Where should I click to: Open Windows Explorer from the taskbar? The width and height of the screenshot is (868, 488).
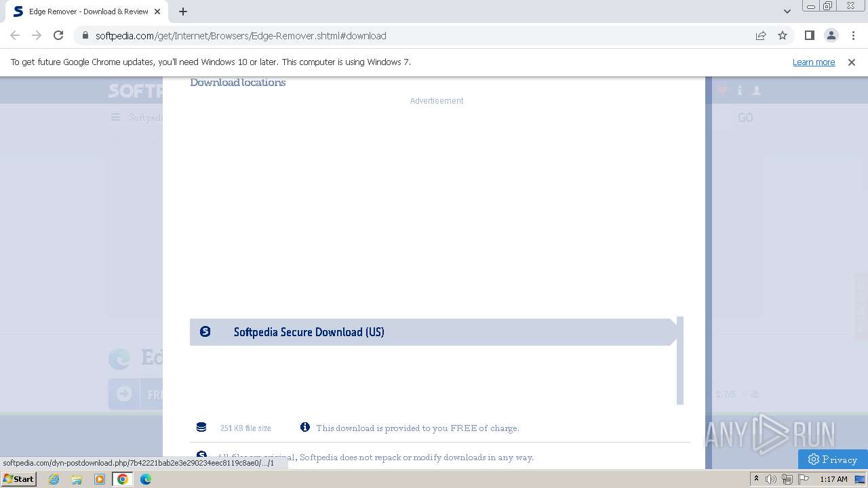[77, 479]
